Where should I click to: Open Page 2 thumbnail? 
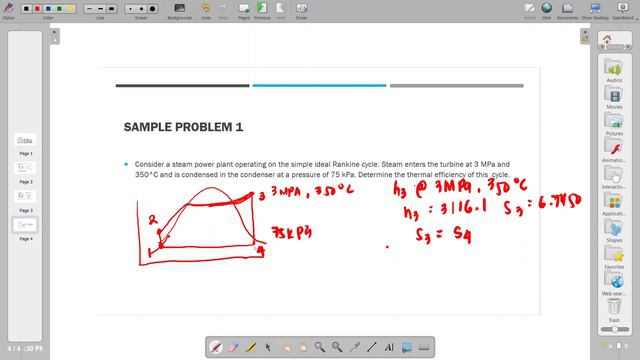tap(25, 168)
